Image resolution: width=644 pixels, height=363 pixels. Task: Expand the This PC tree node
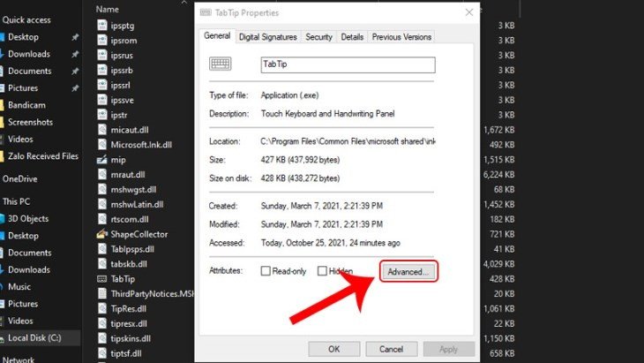(x=18, y=200)
